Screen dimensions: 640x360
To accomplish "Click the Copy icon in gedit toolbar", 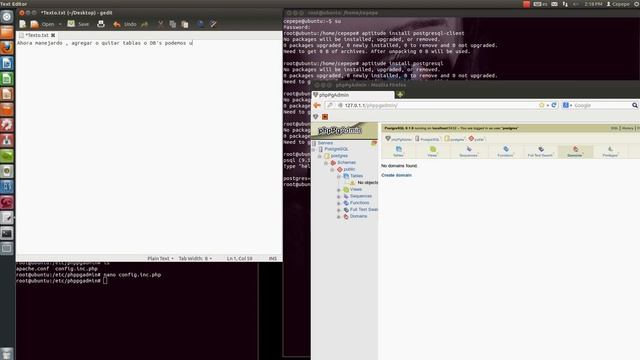I will (x=173, y=24).
